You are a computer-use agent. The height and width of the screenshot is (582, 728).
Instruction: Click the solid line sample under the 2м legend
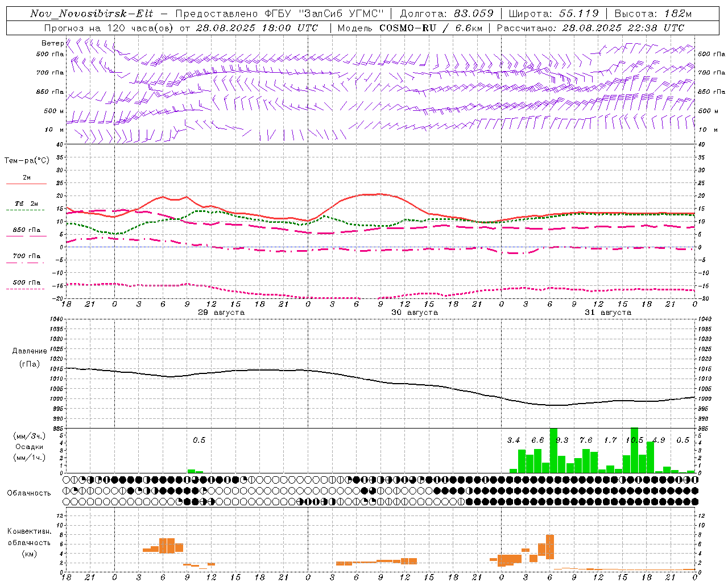click(x=26, y=184)
